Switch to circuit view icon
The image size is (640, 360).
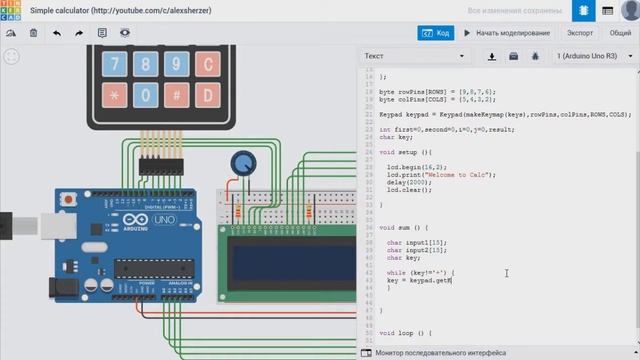click(x=583, y=11)
